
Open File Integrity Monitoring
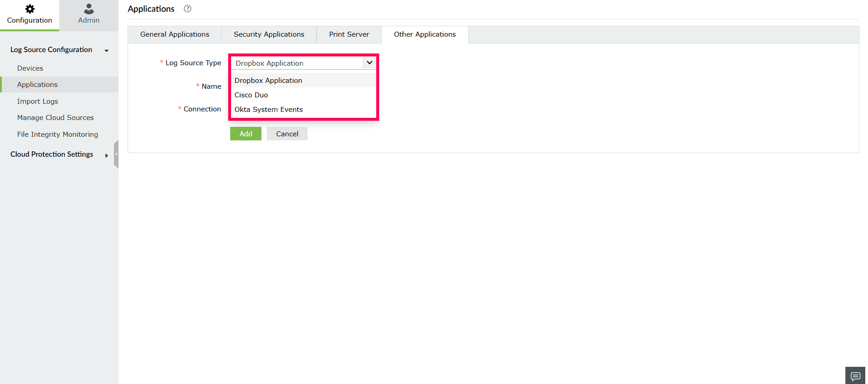click(57, 134)
